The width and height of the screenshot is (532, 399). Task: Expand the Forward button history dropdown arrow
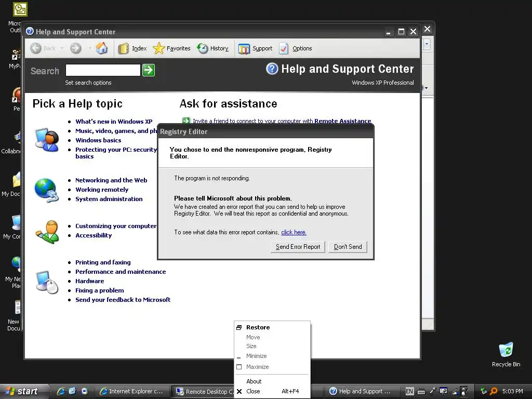coord(89,48)
